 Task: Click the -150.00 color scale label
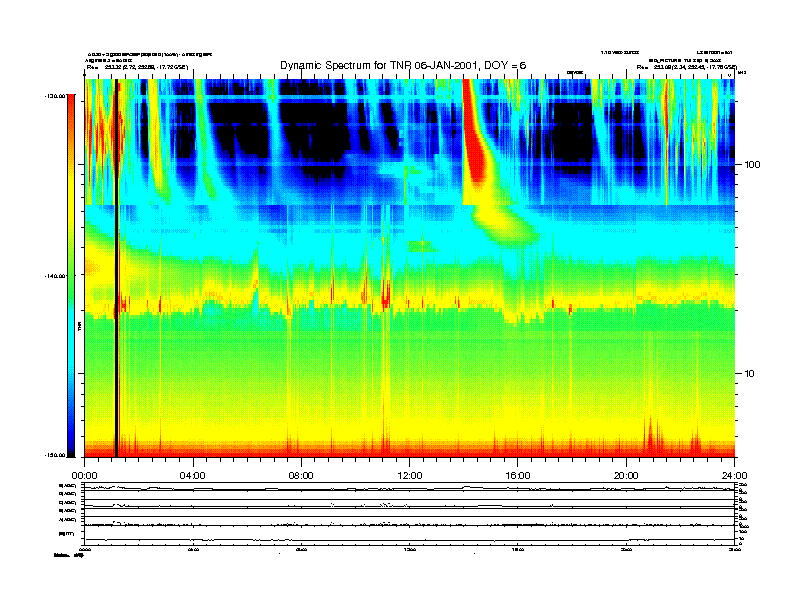click(x=55, y=455)
